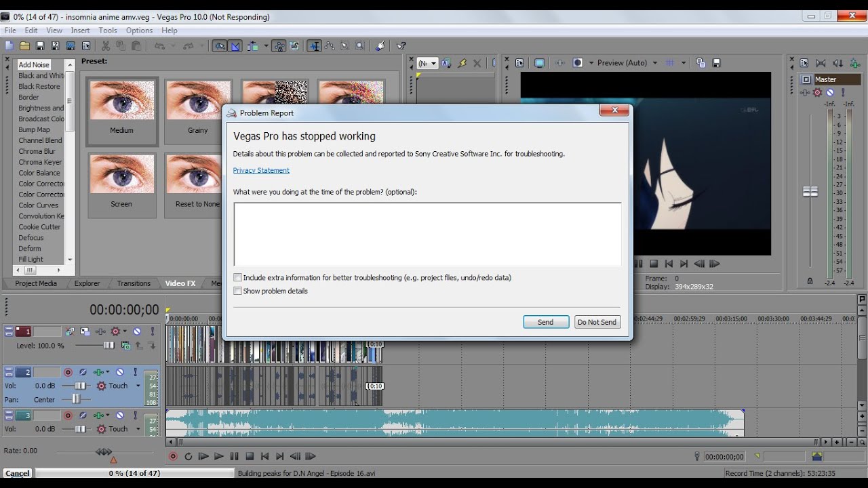Open the Privacy Statement link

261,170
